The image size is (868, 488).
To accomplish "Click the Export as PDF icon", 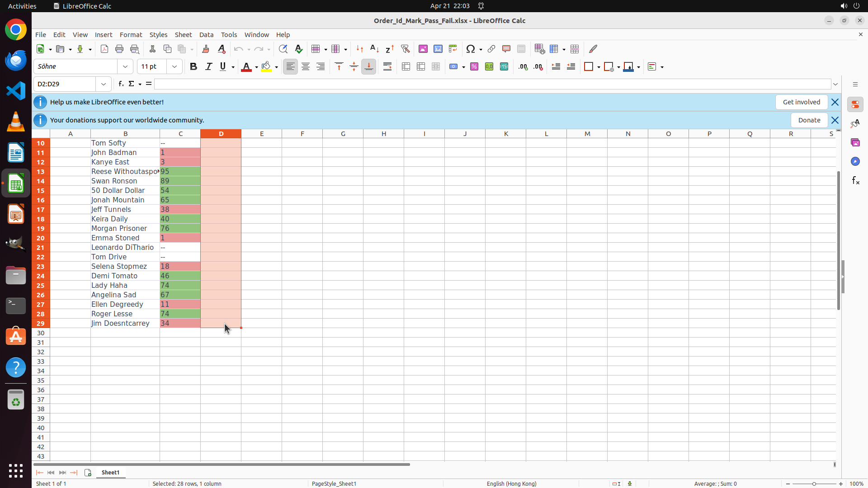I will (x=104, y=49).
